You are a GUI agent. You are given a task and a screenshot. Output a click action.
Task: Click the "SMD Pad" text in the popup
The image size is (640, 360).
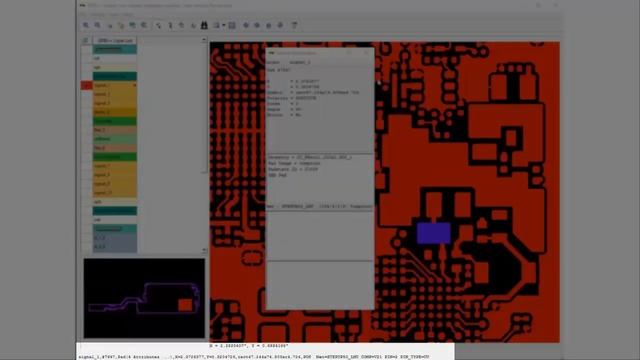278,175
